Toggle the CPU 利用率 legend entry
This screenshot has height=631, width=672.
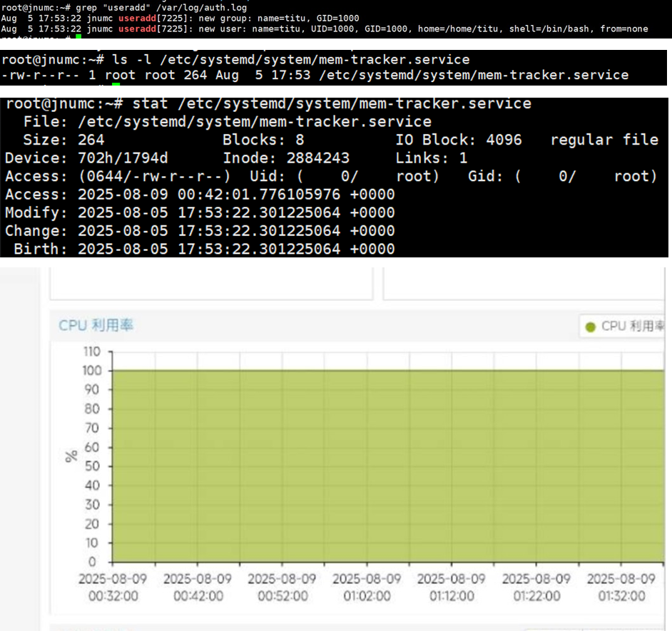[x=624, y=327]
